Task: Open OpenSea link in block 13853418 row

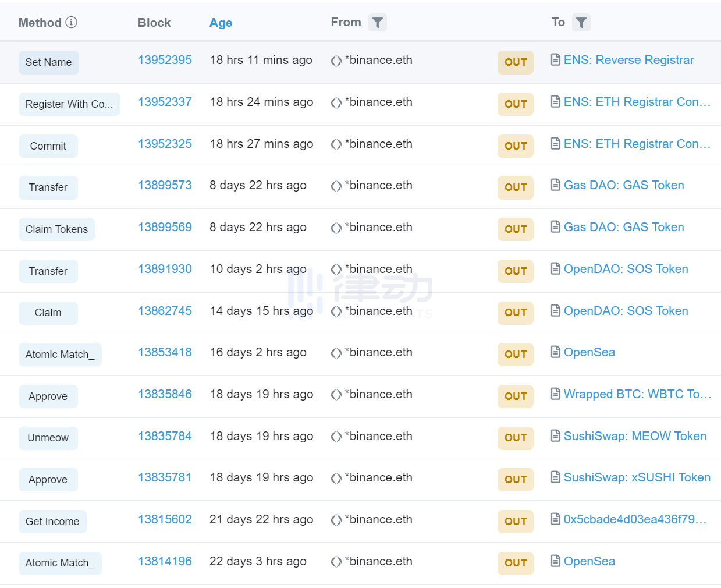Action: pos(589,352)
